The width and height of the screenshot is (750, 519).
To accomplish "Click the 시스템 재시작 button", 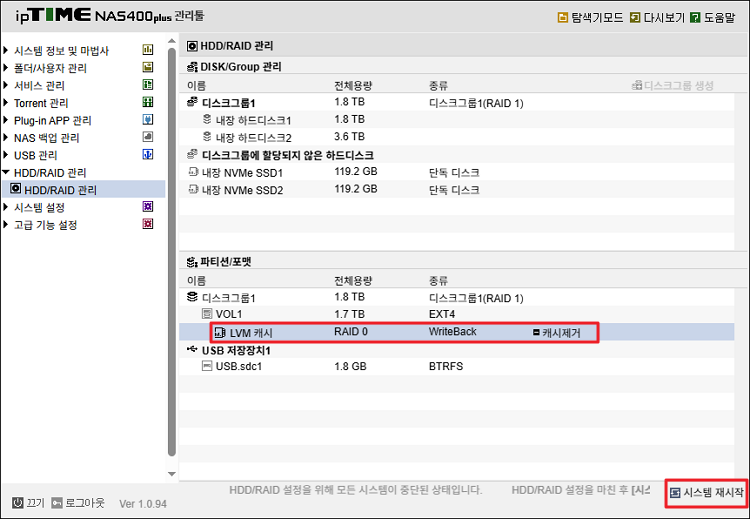I will [x=707, y=493].
